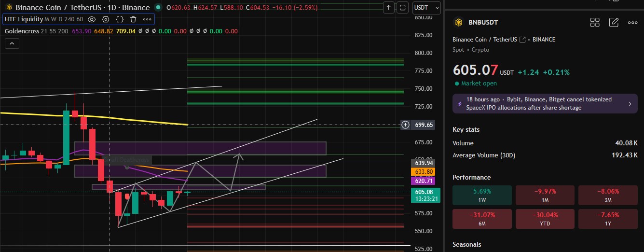Click the green market status dot in header
The width and height of the screenshot is (644, 252).
pyautogui.click(x=158, y=8)
